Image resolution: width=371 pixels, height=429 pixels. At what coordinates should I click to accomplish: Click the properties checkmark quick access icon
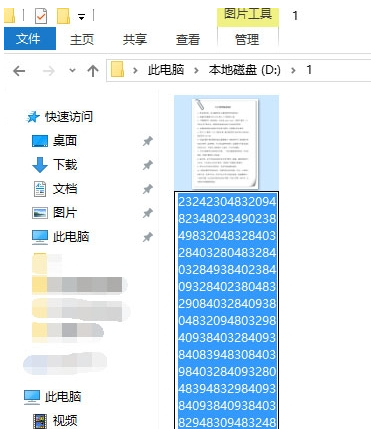[x=41, y=16]
